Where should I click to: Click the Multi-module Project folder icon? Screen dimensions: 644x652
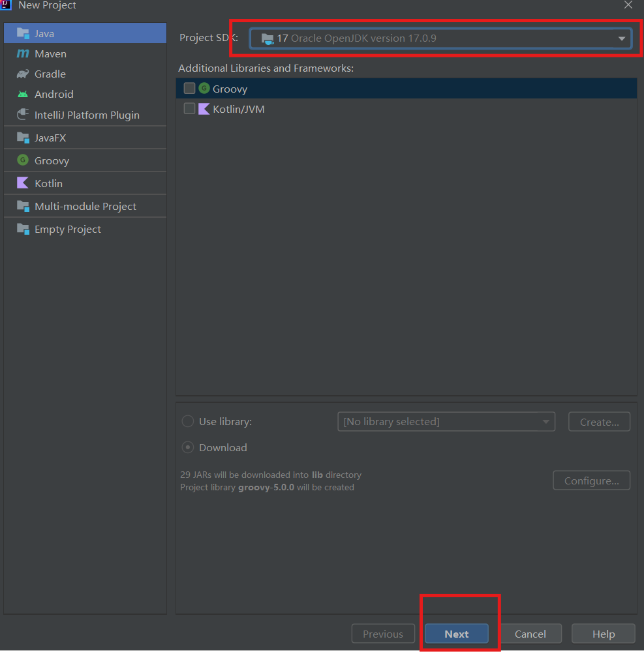[x=23, y=206]
